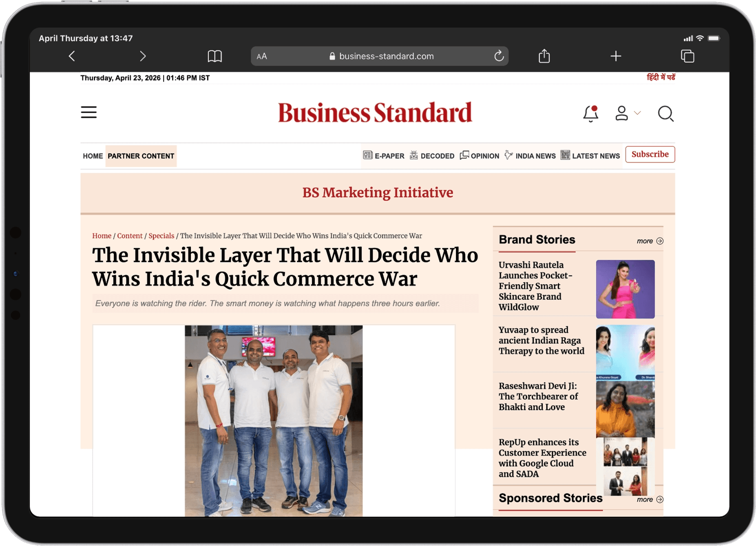Open the search magnifier icon
The width and height of the screenshot is (756, 546).
click(x=665, y=113)
